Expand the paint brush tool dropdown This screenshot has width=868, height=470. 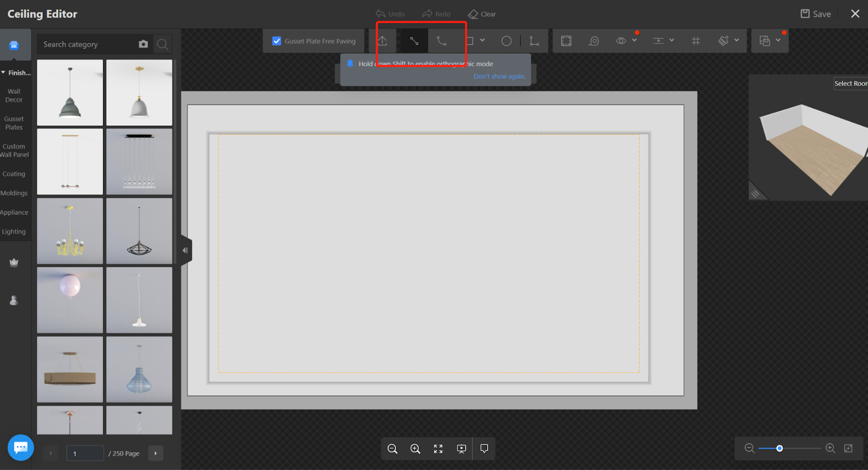point(736,41)
